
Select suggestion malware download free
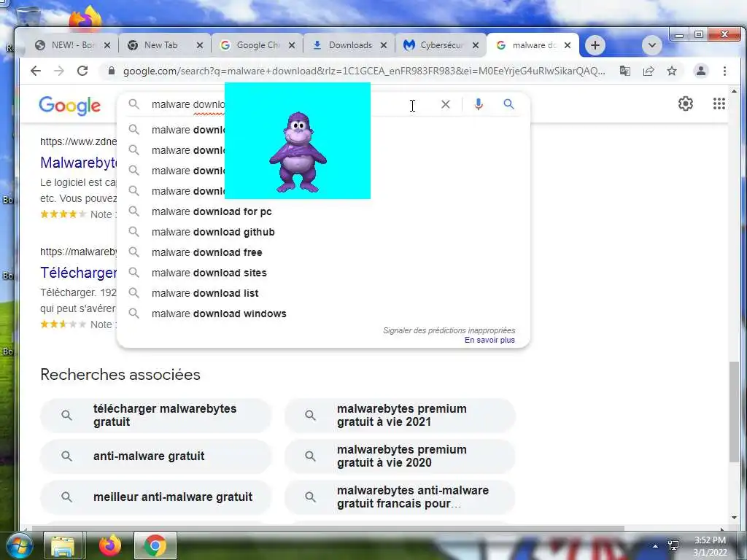323,252
